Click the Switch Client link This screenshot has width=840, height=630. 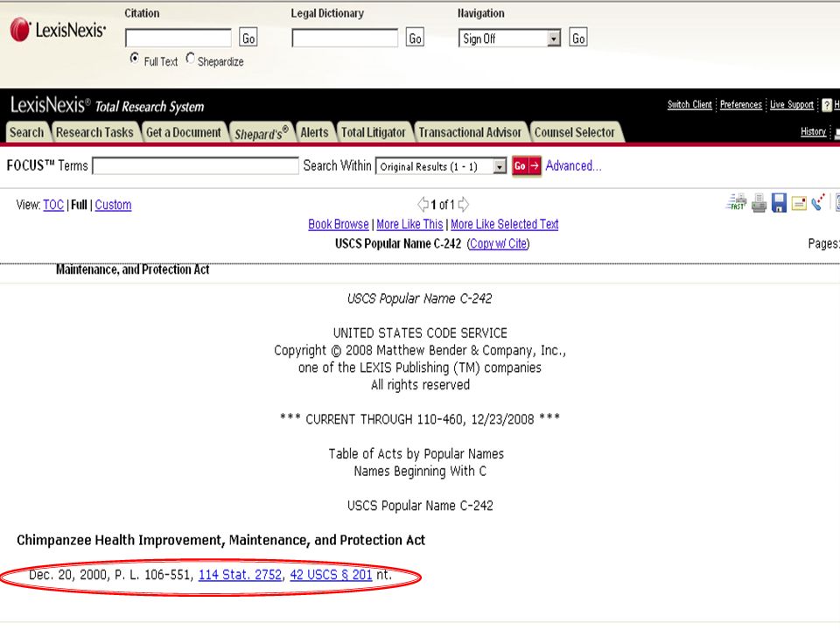click(689, 104)
